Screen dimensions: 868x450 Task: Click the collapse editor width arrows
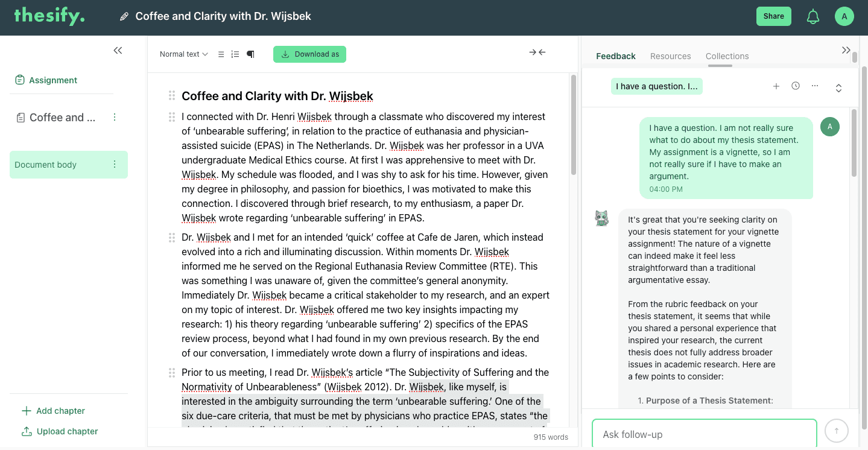[x=537, y=52]
